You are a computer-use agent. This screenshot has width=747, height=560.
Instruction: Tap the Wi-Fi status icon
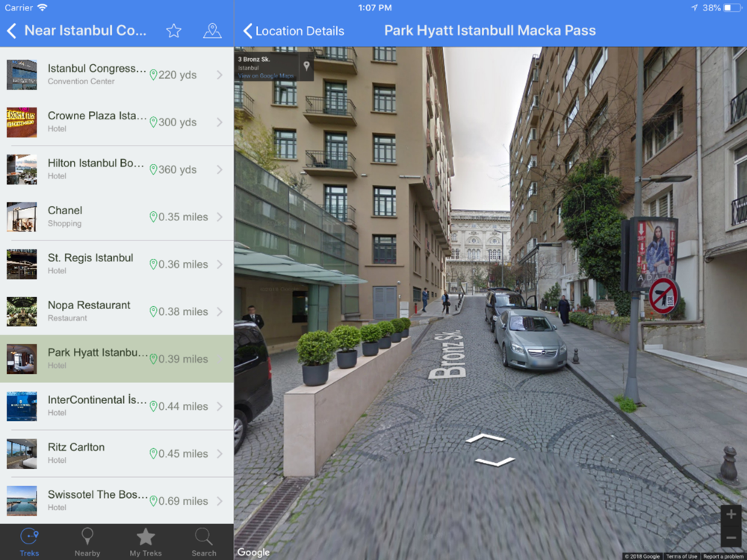(43, 7)
